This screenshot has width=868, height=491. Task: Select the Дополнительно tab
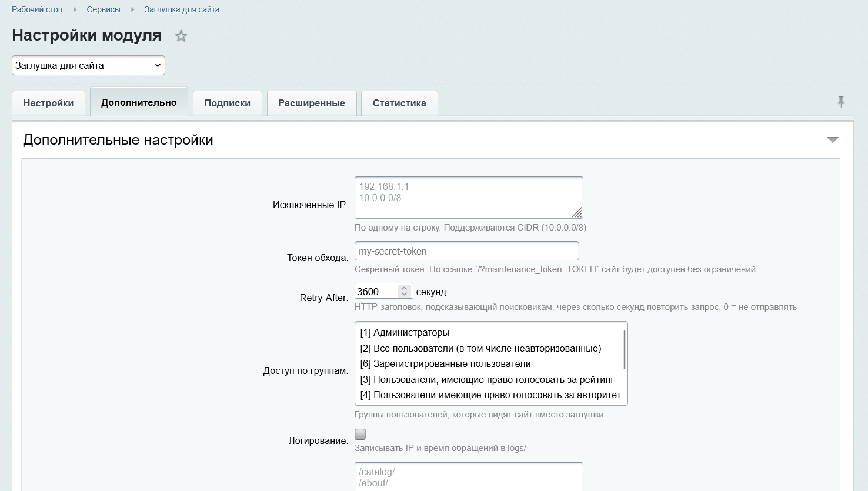pyautogui.click(x=139, y=102)
